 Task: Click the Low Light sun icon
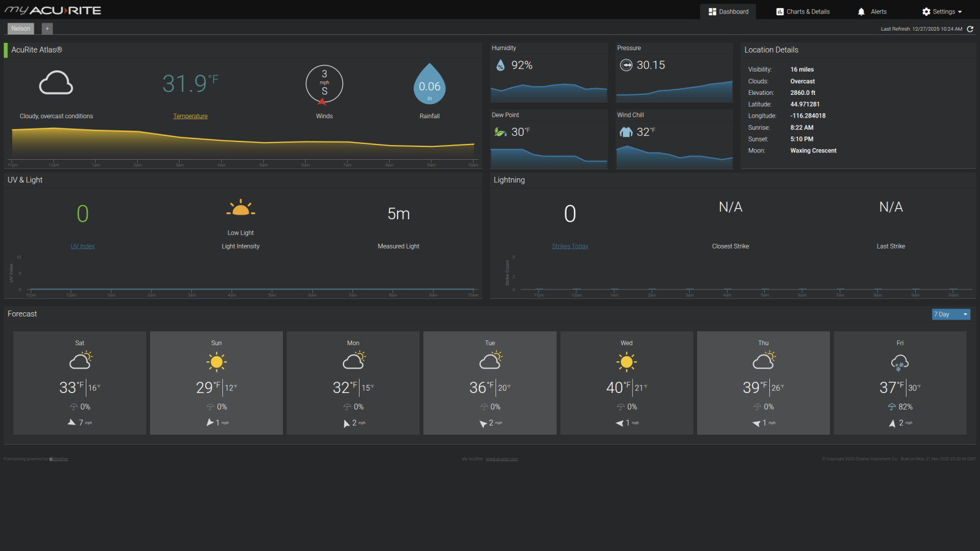pyautogui.click(x=241, y=209)
